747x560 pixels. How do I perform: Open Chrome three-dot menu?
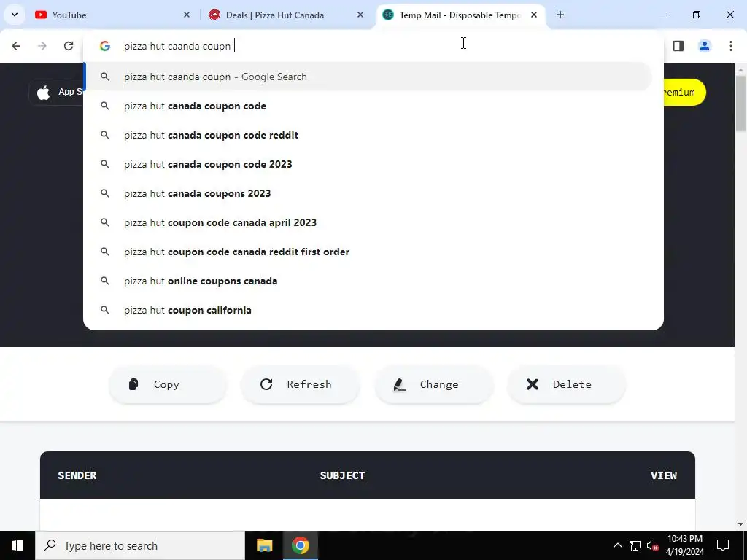tap(731, 46)
